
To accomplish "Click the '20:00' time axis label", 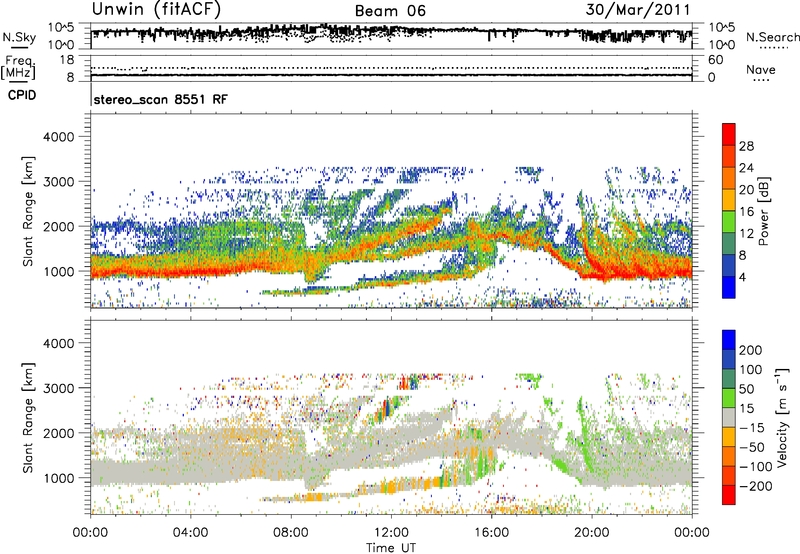I will tap(592, 533).
